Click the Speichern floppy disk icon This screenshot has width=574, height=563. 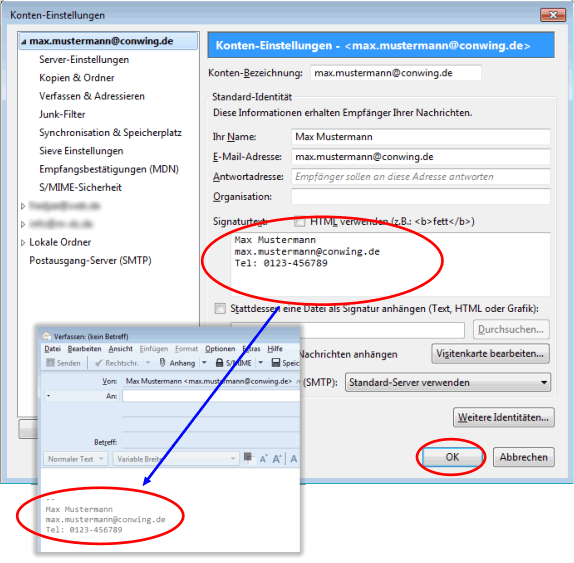(276, 362)
